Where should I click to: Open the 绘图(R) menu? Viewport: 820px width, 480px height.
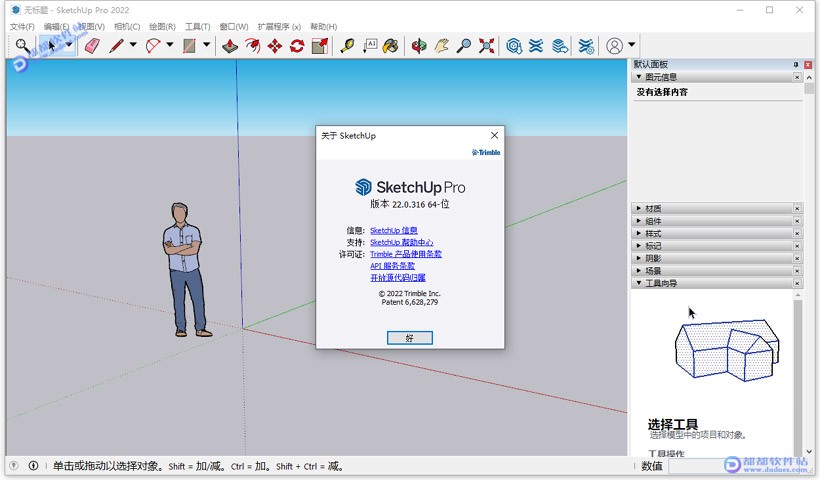tap(163, 27)
